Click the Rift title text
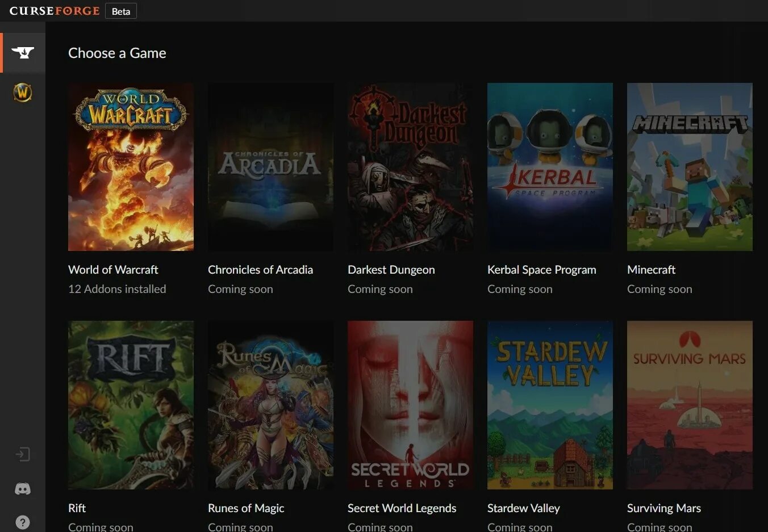This screenshot has width=768, height=532. click(x=77, y=508)
